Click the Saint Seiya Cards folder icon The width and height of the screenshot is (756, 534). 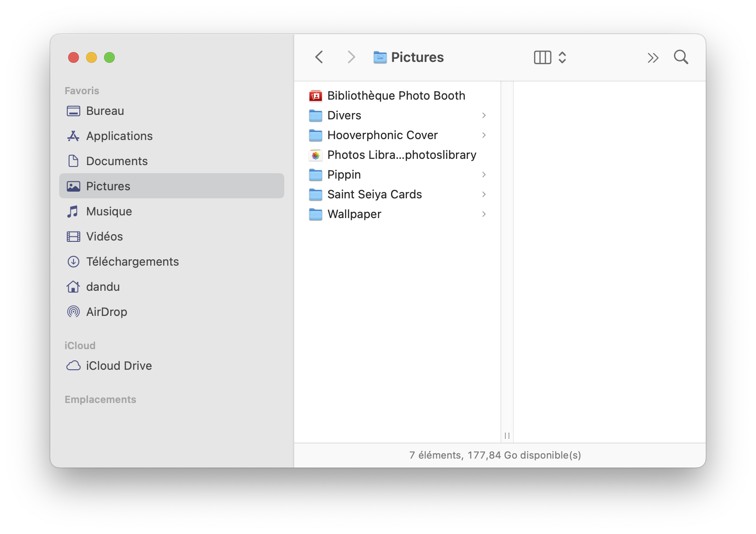tap(316, 194)
